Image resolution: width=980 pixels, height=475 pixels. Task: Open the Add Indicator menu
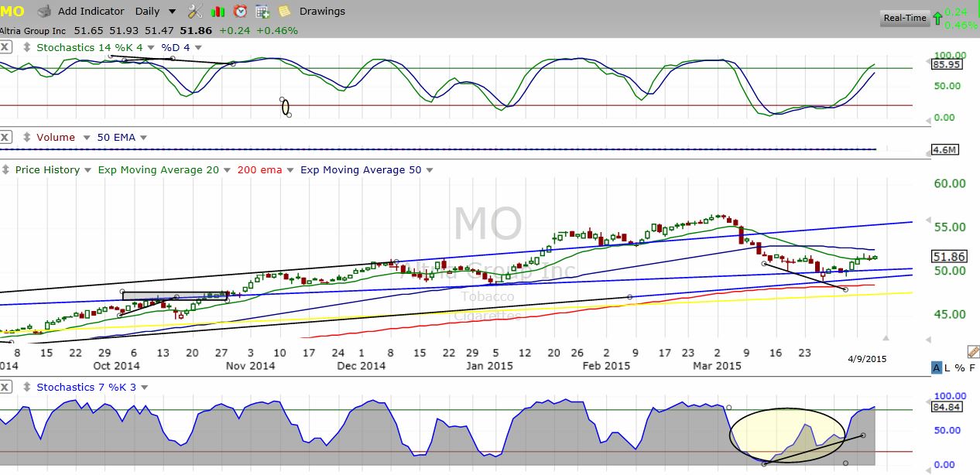tap(91, 12)
